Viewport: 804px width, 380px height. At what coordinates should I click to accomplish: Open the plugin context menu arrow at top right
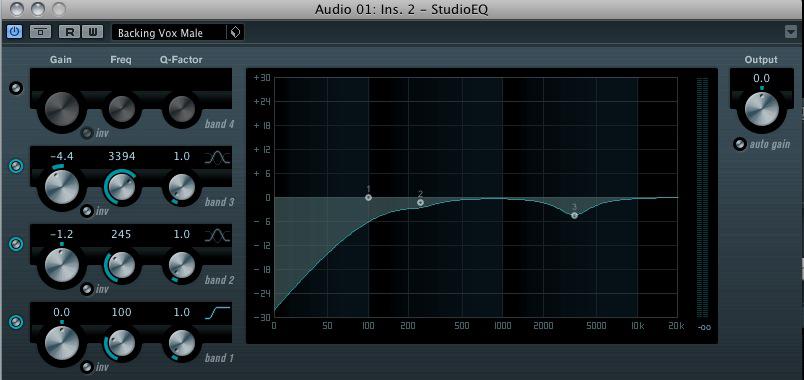click(791, 32)
